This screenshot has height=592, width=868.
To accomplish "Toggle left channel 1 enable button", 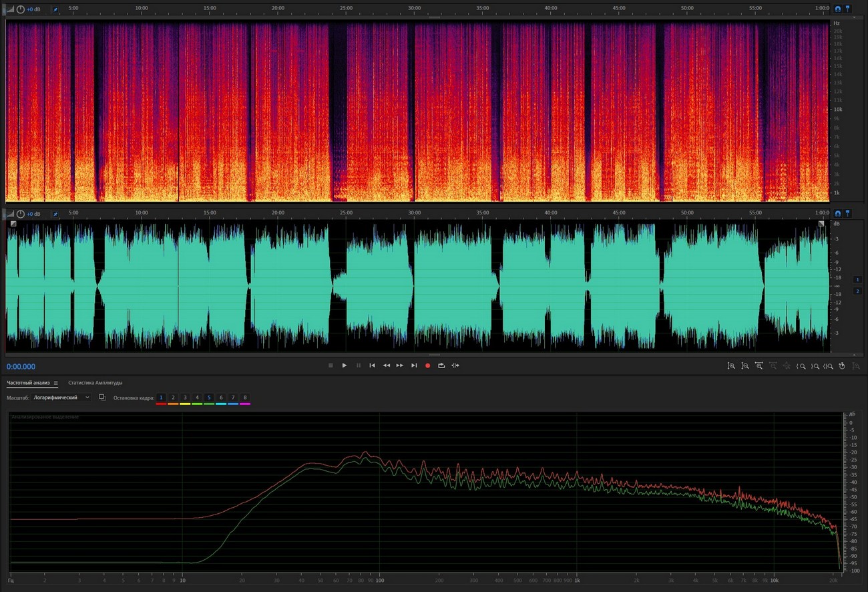I will point(857,279).
